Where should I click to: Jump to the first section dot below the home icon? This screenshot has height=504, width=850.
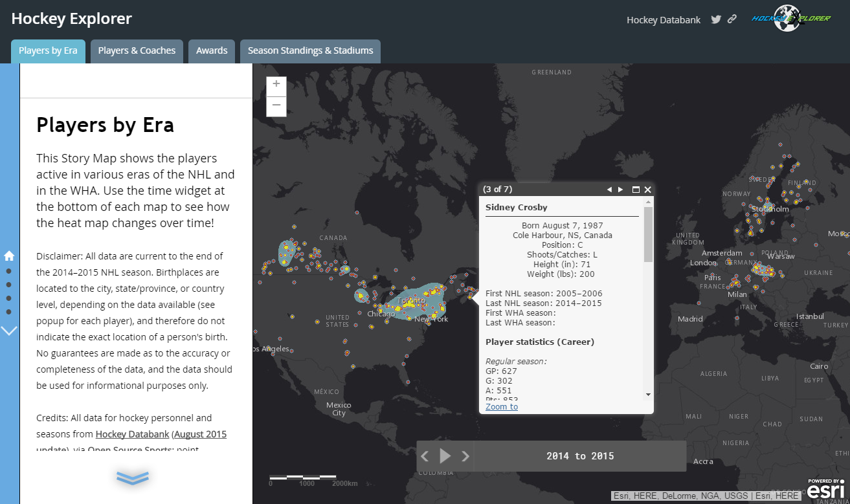pyautogui.click(x=9, y=271)
